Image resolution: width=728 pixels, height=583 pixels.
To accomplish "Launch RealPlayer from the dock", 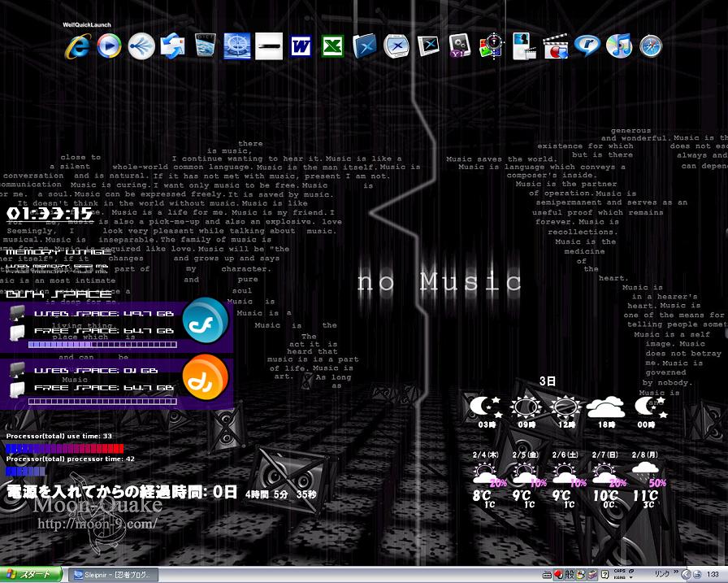I will pos(587,46).
